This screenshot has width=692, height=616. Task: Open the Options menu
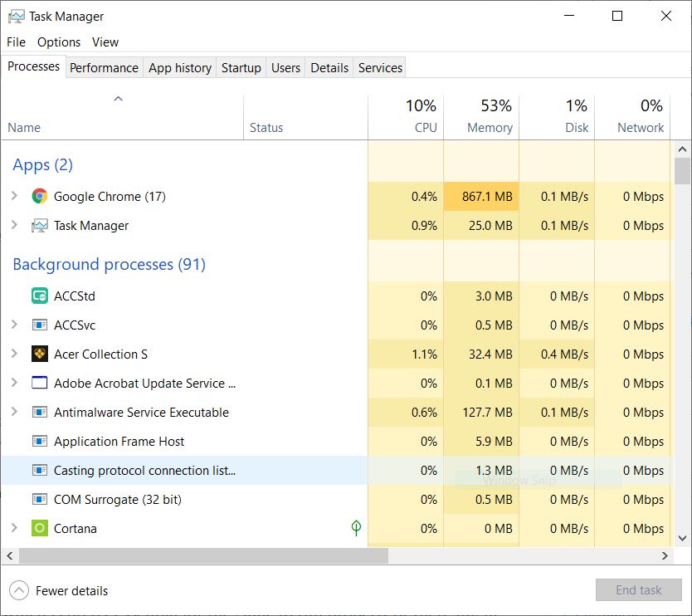(59, 42)
